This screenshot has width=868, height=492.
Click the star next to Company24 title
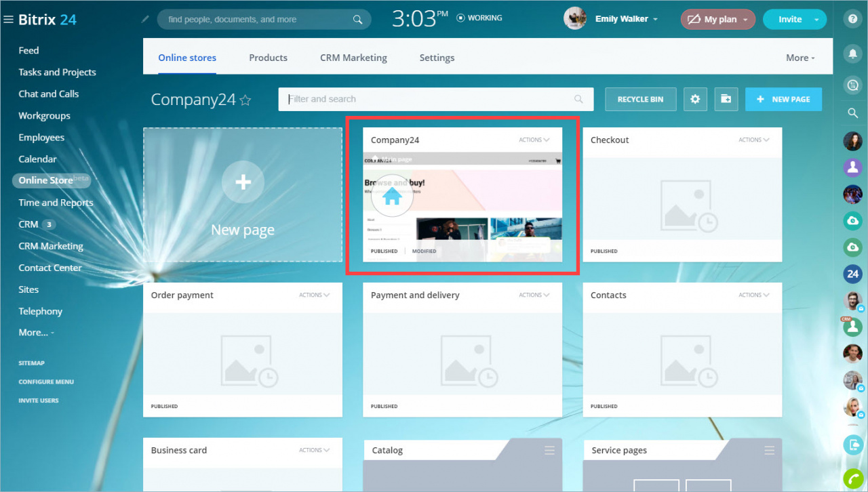(245, 100)
